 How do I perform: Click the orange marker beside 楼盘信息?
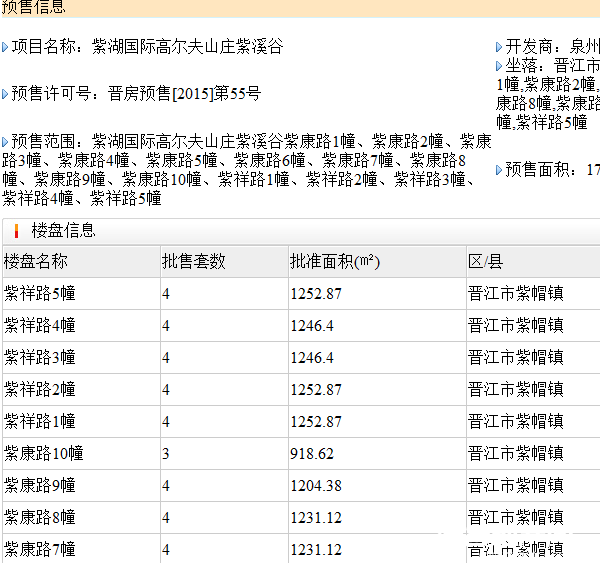click(16, 231)
